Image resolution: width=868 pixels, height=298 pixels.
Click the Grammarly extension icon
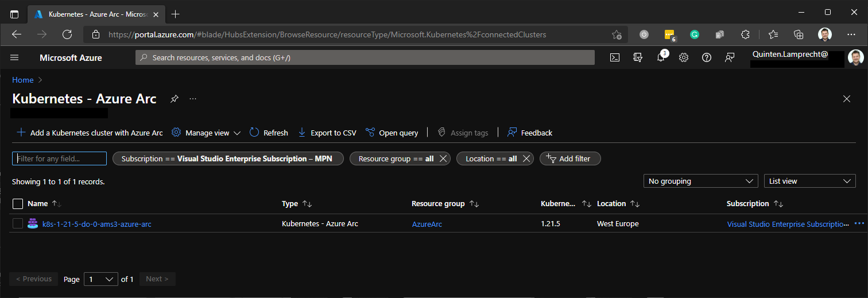(694, 34)
